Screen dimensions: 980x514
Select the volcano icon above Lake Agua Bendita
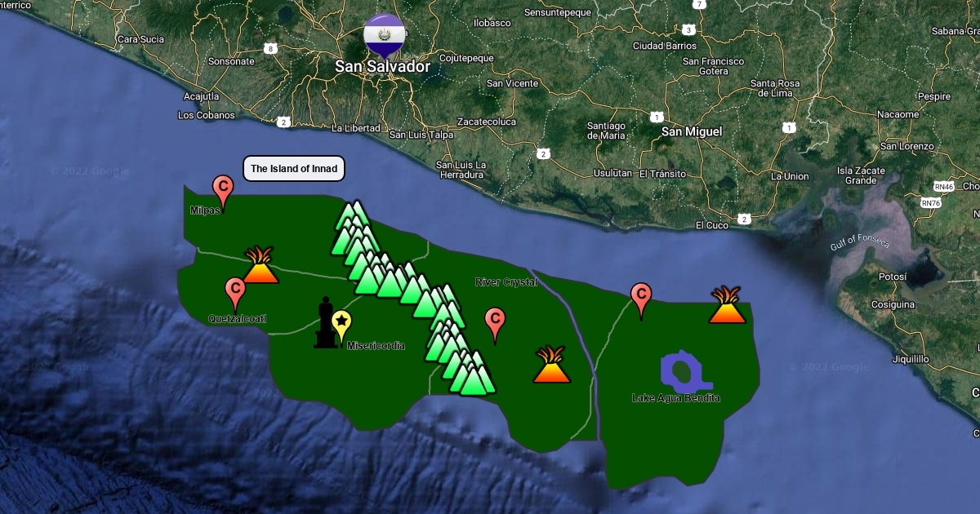click(726, 306)
